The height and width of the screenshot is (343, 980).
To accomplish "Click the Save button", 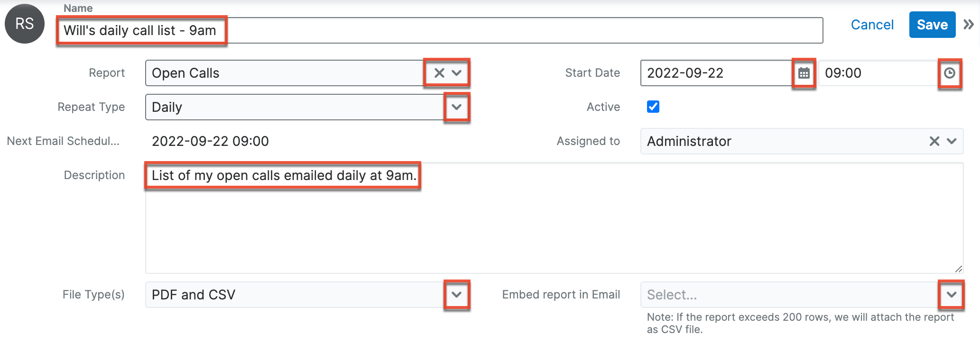I will coord(932,25).
